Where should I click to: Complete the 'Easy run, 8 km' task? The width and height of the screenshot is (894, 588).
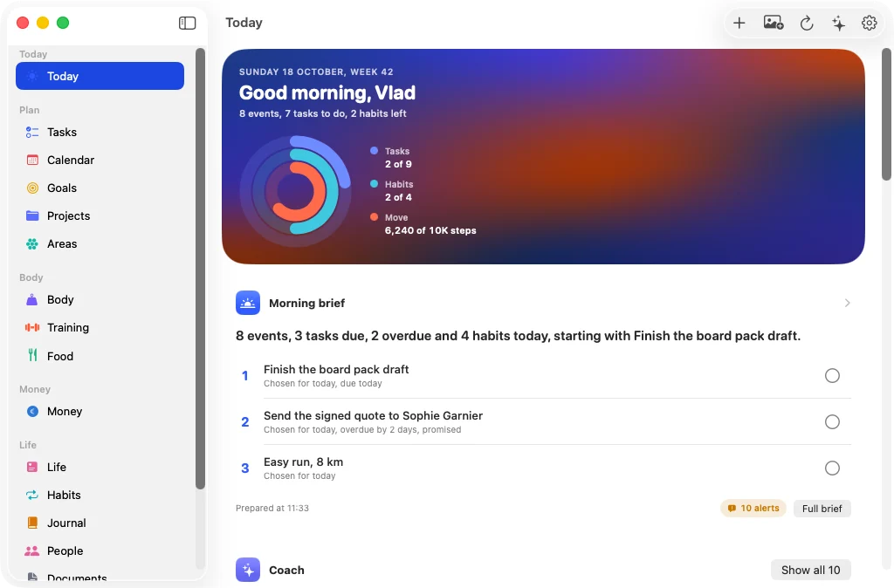tap(832, 468)
